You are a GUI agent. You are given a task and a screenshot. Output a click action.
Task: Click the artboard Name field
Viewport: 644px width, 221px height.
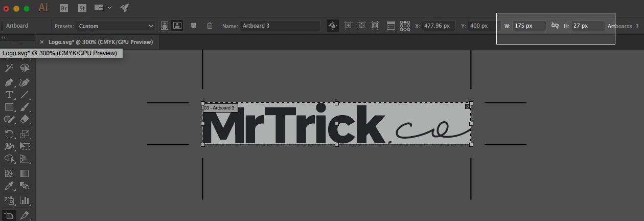point(280,26)
